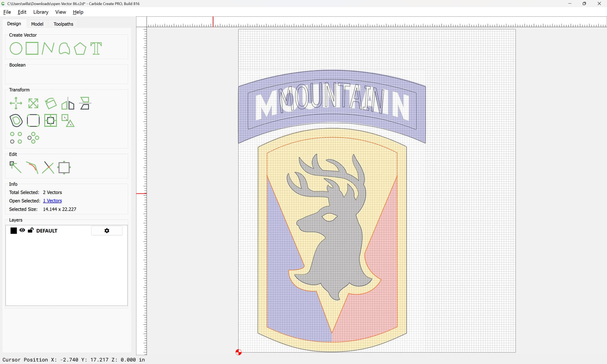Select the Create Circle tool
The width and height of the screenshot is (607, 364).
(x=16, y=49)
